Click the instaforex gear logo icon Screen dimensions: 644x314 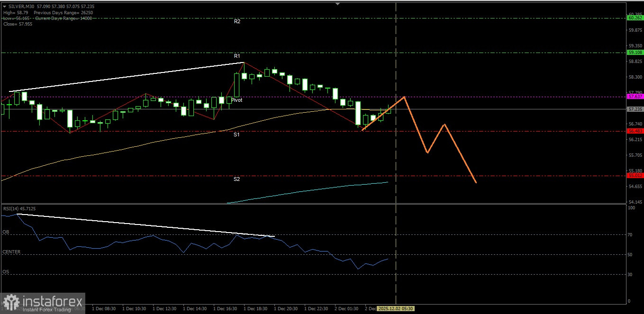click(11, 302)
